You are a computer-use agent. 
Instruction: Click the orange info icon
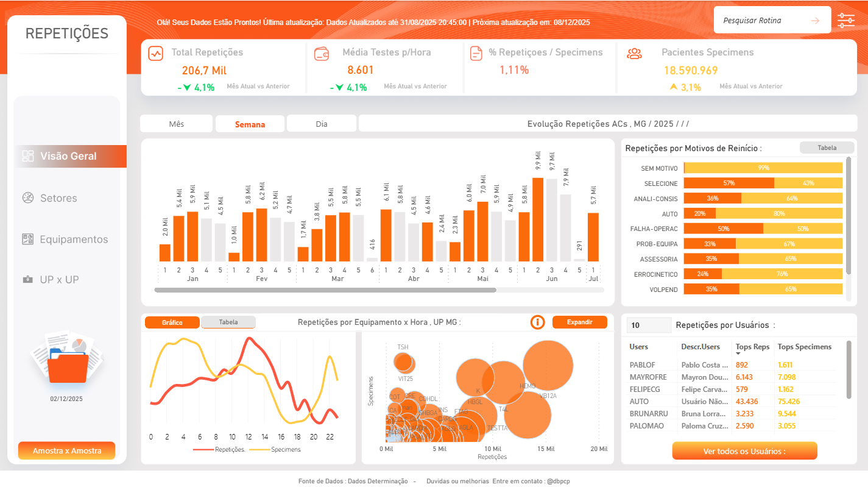(537, 322)
